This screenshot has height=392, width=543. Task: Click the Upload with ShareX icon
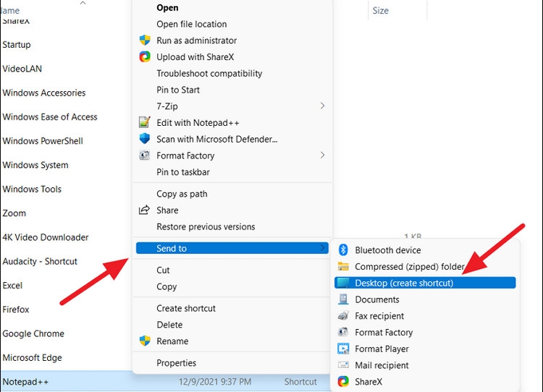[144, 57]
